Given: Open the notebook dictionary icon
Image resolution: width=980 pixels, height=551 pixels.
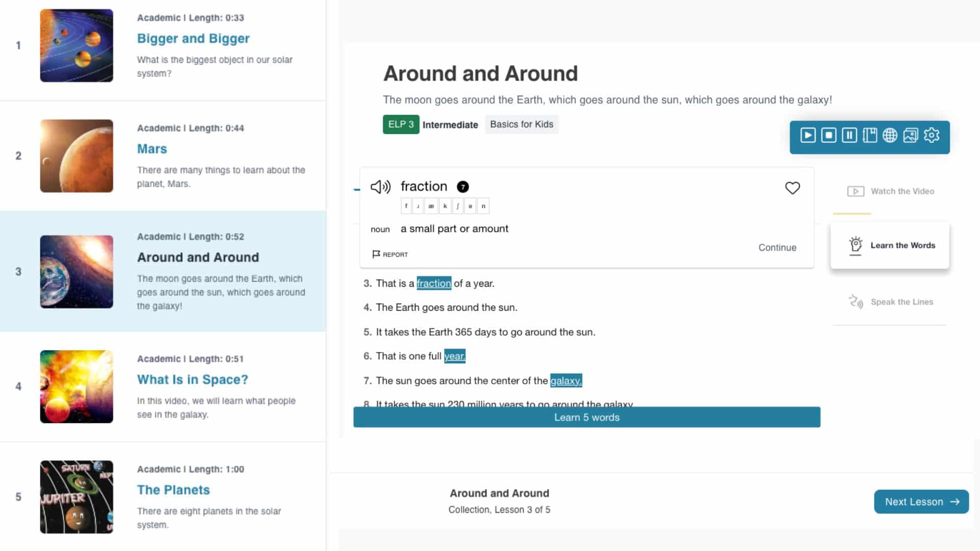Looking at the screenshot, I should (870, 135).
